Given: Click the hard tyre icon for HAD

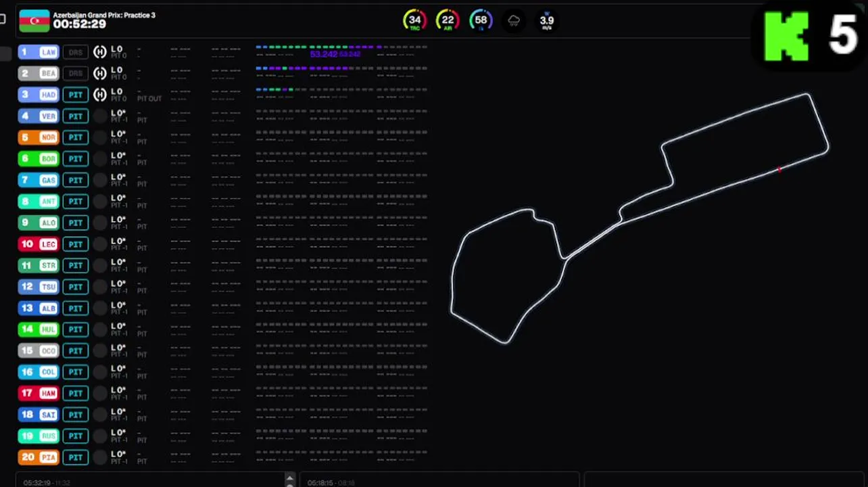Looking at the screenshot, I should click(x=100, y=95).
